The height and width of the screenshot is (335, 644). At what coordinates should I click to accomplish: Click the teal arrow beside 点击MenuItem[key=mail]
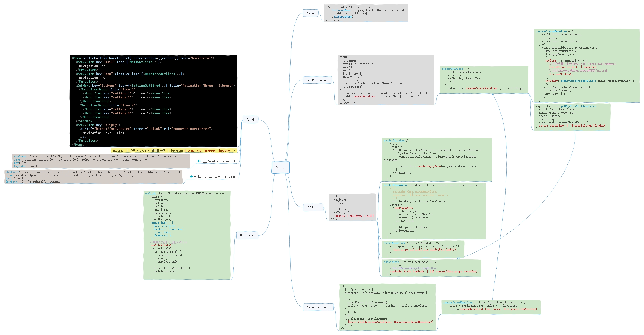199,161
